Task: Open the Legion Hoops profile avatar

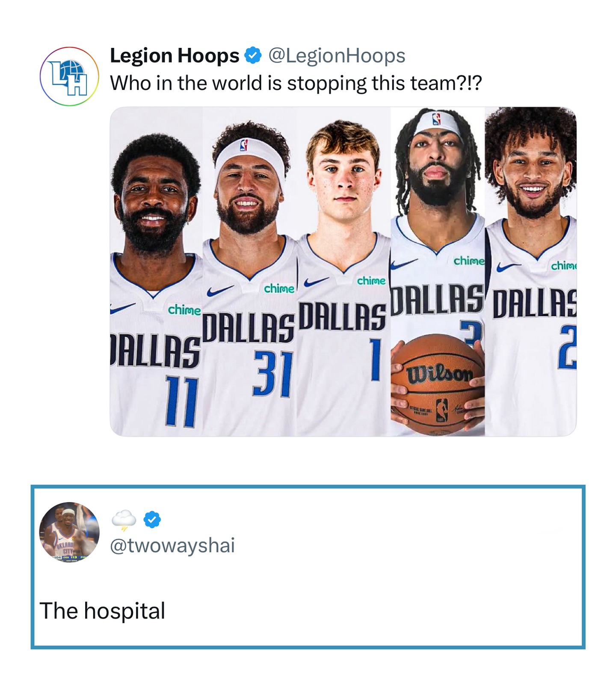Action: click(69, 77)
